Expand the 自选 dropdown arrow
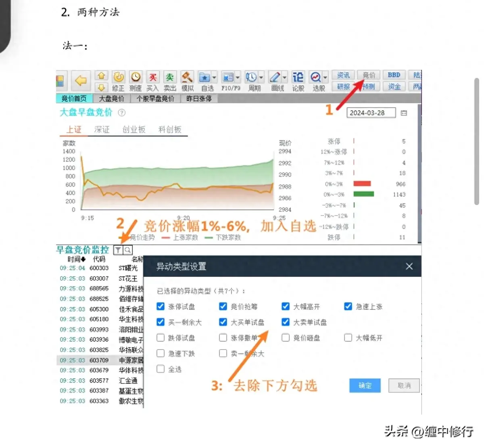Screen dimensions: 484x448 [214, 77]
